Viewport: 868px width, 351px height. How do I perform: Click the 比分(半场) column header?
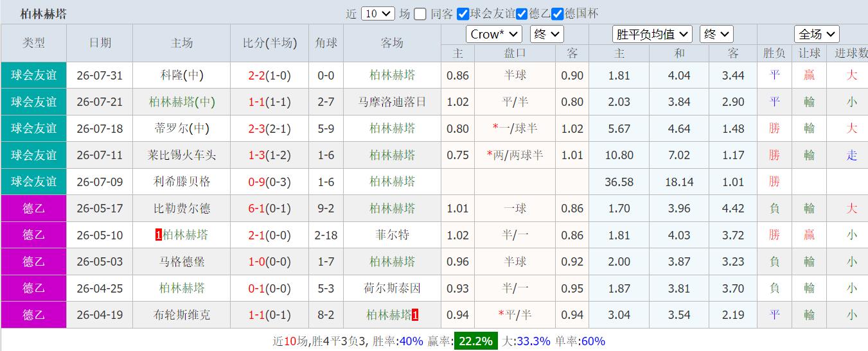tap(270, 43)
